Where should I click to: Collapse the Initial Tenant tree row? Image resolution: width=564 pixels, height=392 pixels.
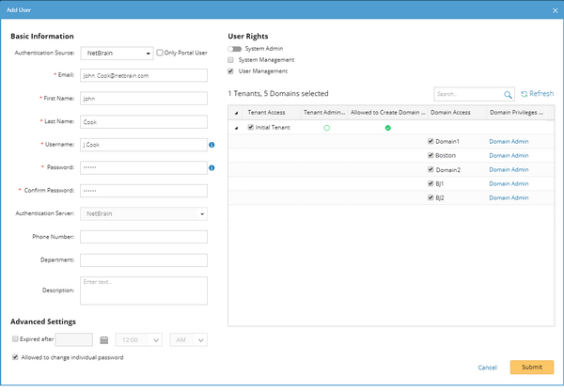click(235, 127)
